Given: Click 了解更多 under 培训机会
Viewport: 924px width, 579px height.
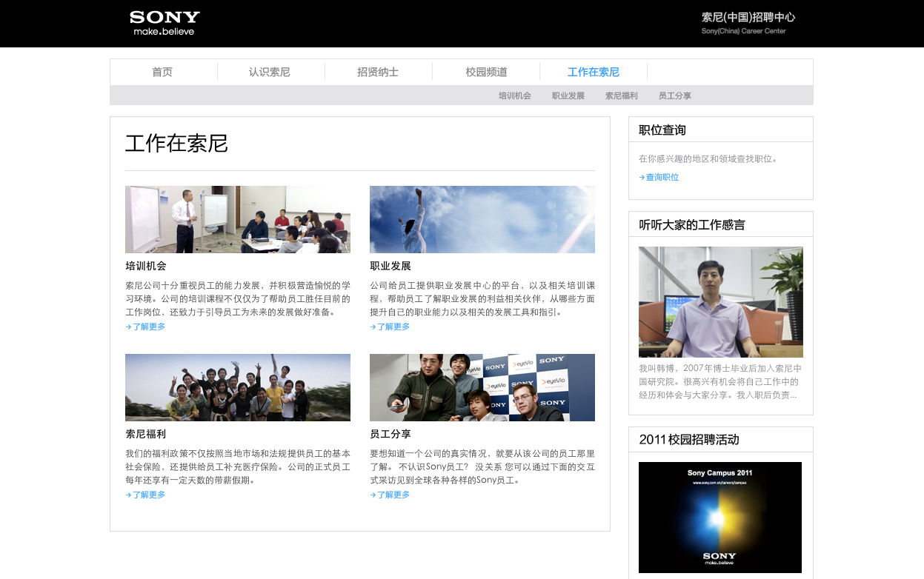Looking at the screenshot, I should pyautogui.click(x=148, y=327).
